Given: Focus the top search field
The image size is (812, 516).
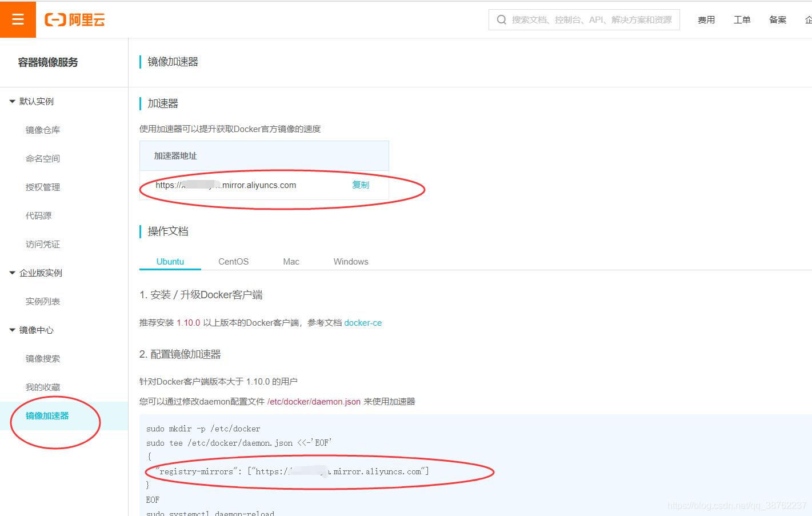Looking at the screenshot, I should pyautogui.click(x=584, y=19).
